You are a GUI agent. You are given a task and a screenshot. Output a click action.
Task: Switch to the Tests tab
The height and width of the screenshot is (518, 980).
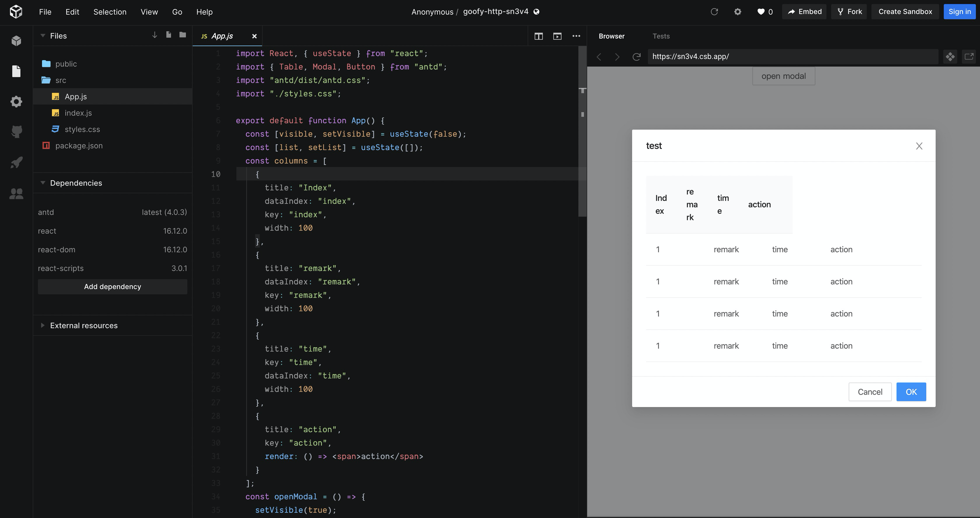pos(661,36)
